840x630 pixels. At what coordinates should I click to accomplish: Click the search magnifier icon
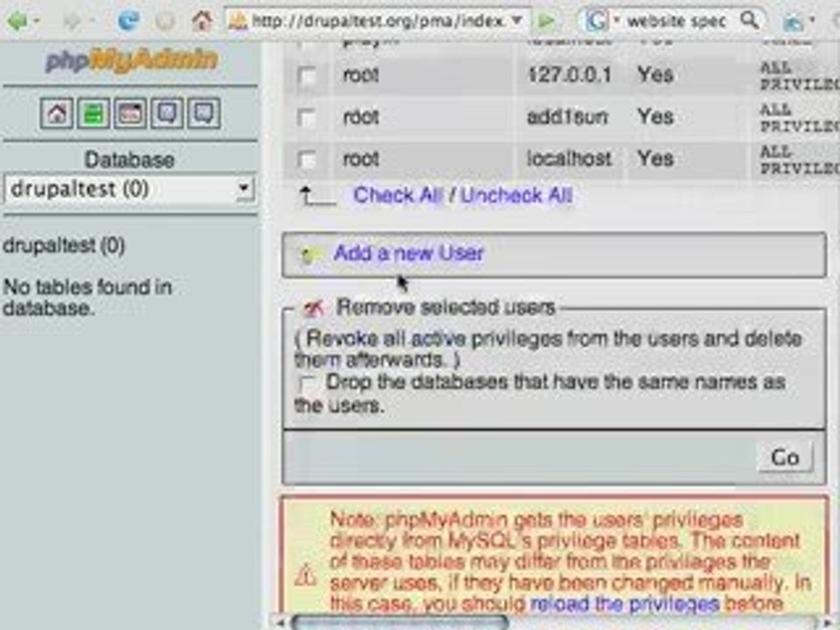(749, 20)
